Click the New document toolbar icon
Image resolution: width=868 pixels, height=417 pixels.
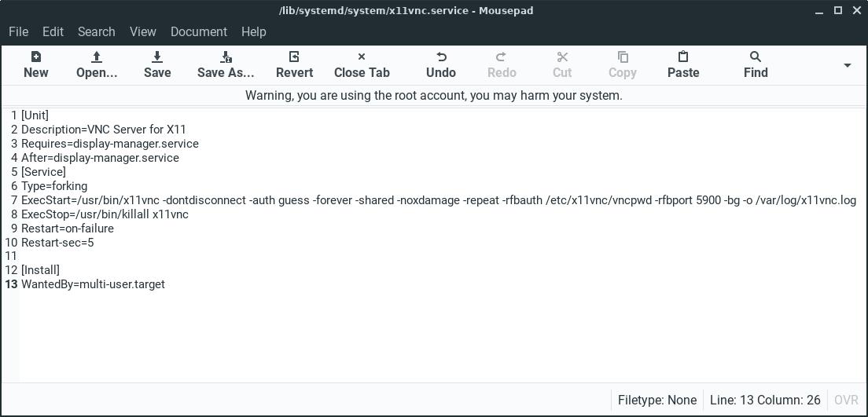tap(35, 57)
